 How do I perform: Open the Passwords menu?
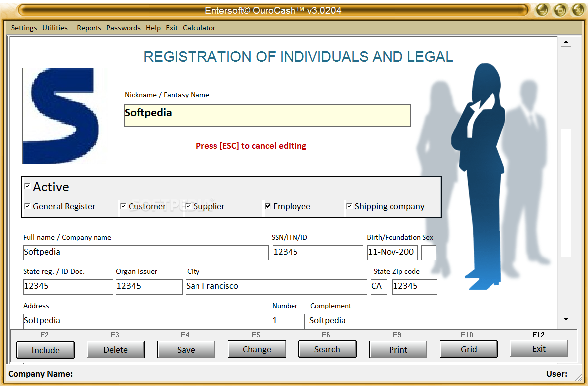coord(123,28)
